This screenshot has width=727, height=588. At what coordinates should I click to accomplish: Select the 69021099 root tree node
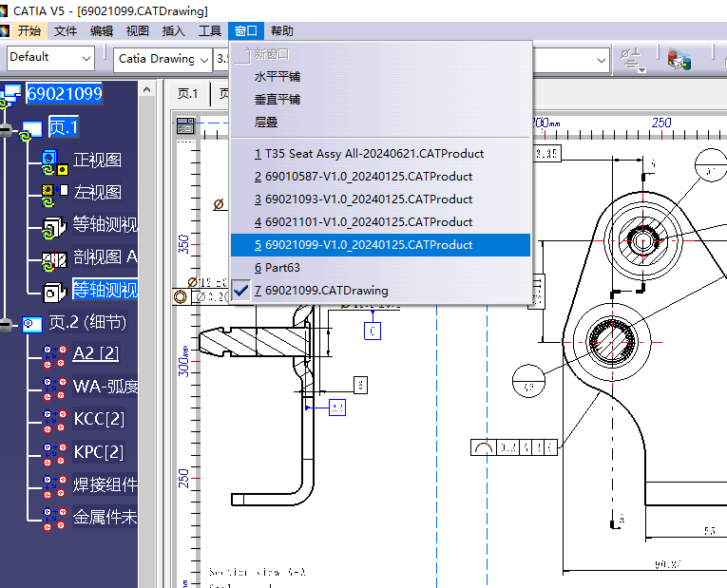point(64,94)
